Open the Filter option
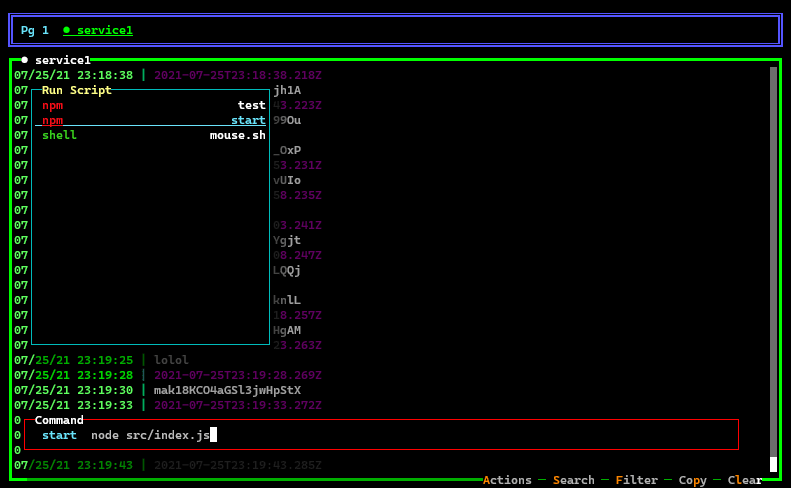Image resolution: width=791 pixels, height=488 pixels. (637, 480)
